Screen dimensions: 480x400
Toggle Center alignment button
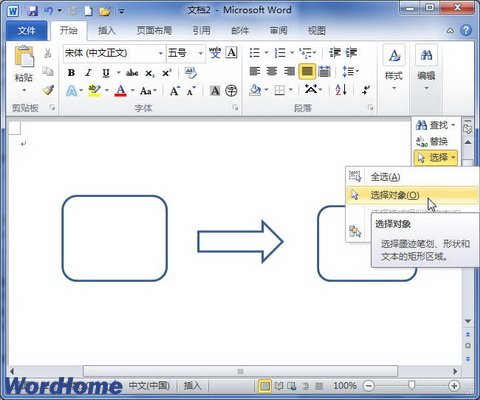tap(272, 71)
